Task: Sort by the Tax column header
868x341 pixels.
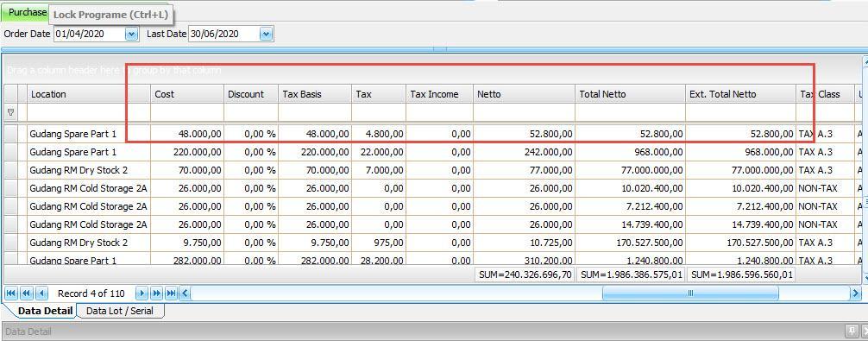Action: 379,94
